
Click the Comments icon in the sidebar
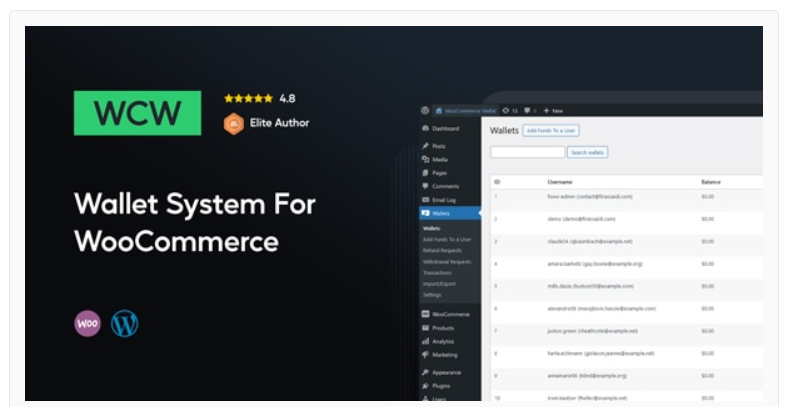pos(425,186)
